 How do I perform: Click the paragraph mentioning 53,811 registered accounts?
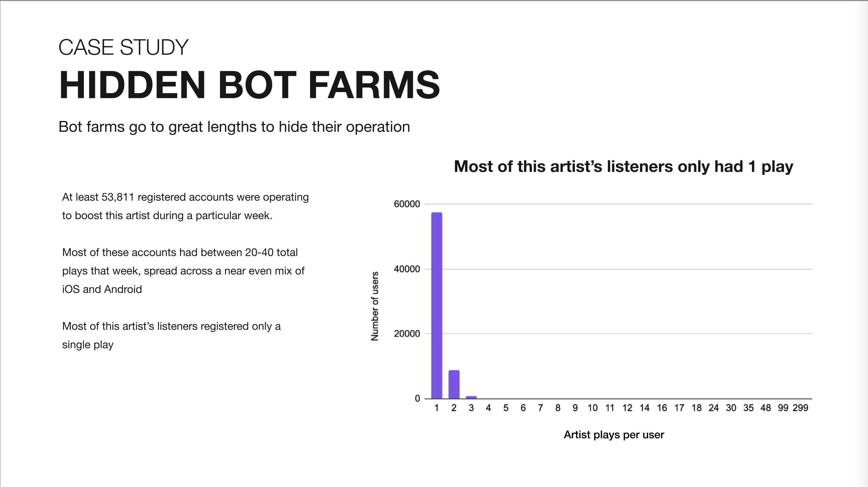(185, 206)
